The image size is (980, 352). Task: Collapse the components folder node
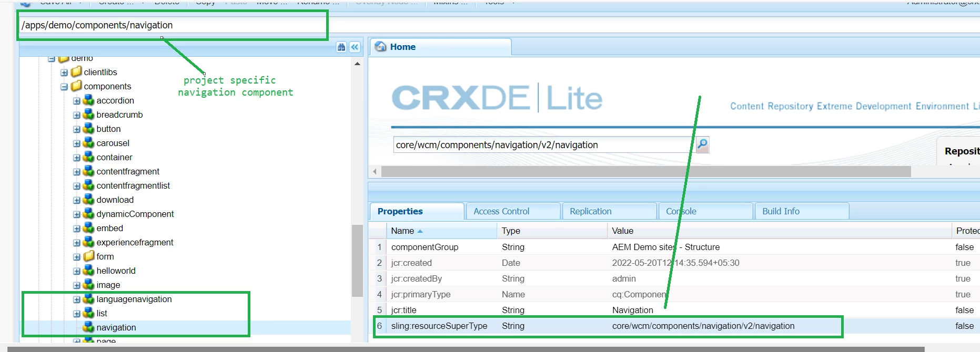click(64, 87)
